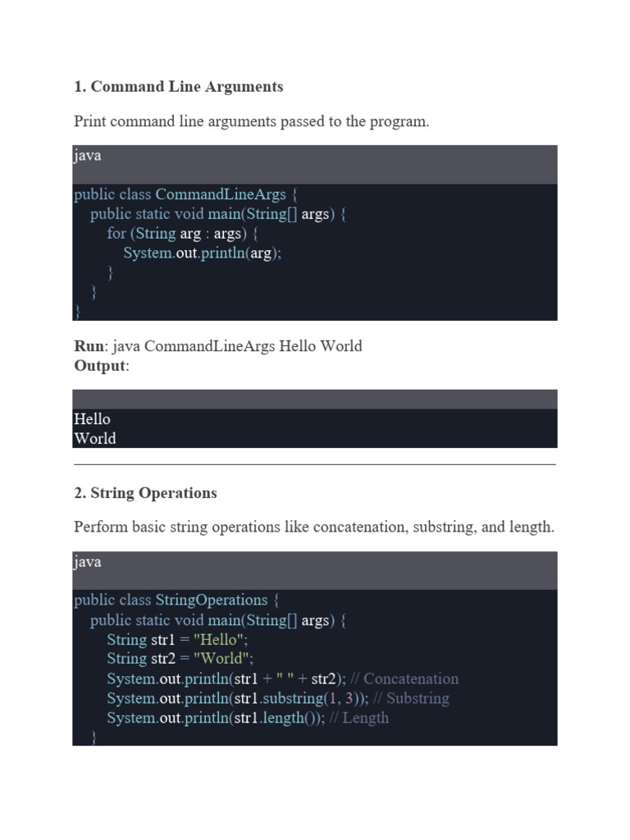Click the "// Concatenation" comment
The width and height of the screenshot is (630, 840).
click(405, 679)
